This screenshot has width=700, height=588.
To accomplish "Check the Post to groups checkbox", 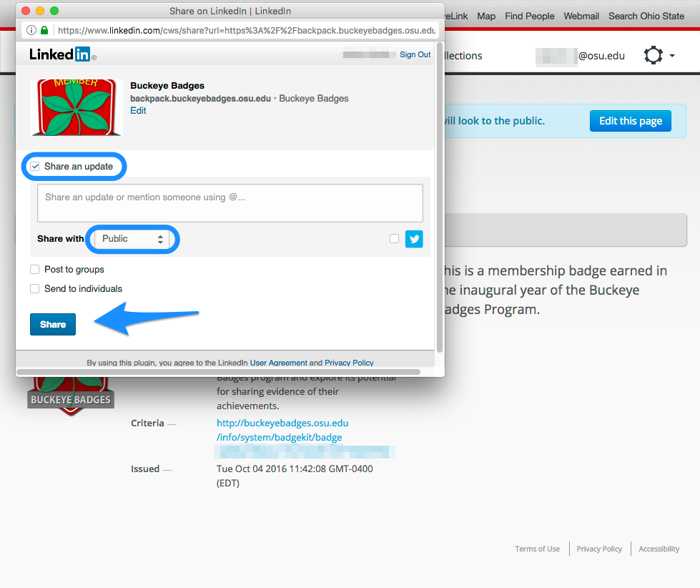I will coord(35,269).
